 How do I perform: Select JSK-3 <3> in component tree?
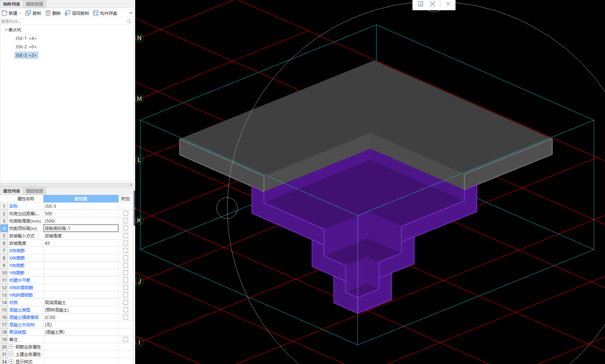(x=26, y=55)
